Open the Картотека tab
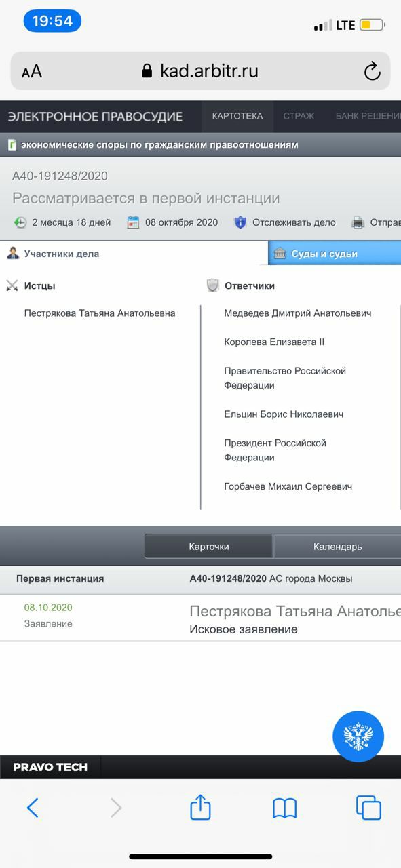 (x=237, y=116)
